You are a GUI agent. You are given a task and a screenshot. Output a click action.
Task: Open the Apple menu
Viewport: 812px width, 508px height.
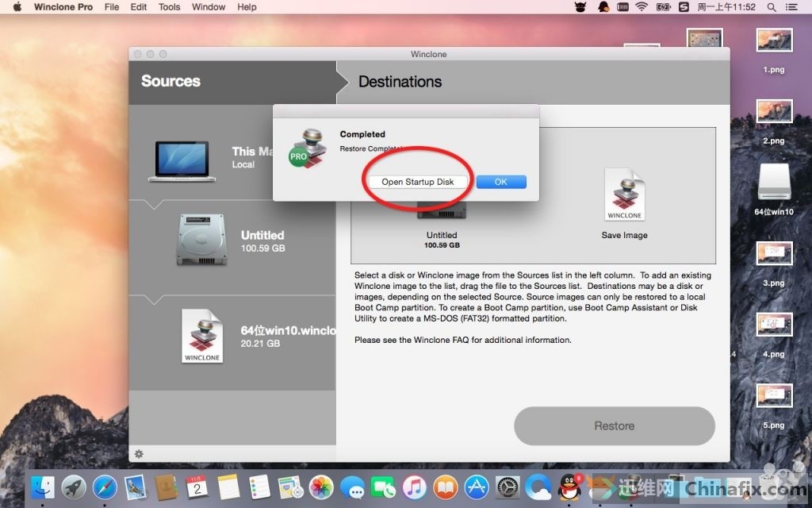[x=17, y=6]
